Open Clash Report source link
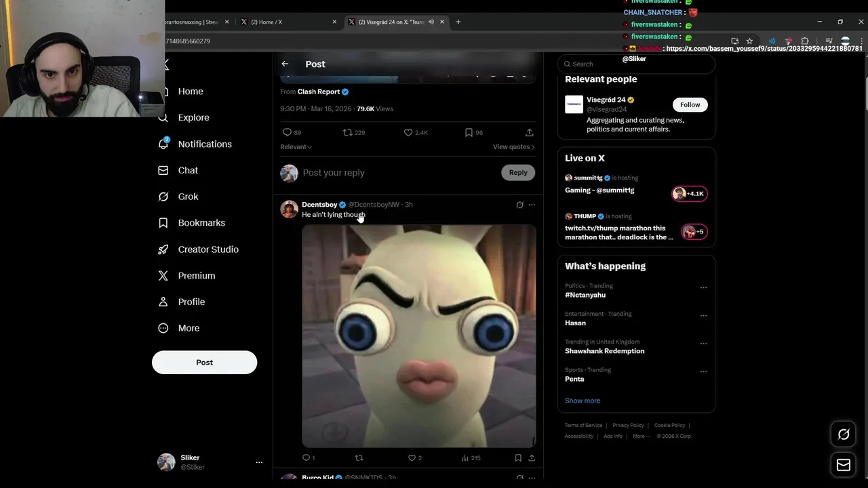 click(x=318, y=92)
